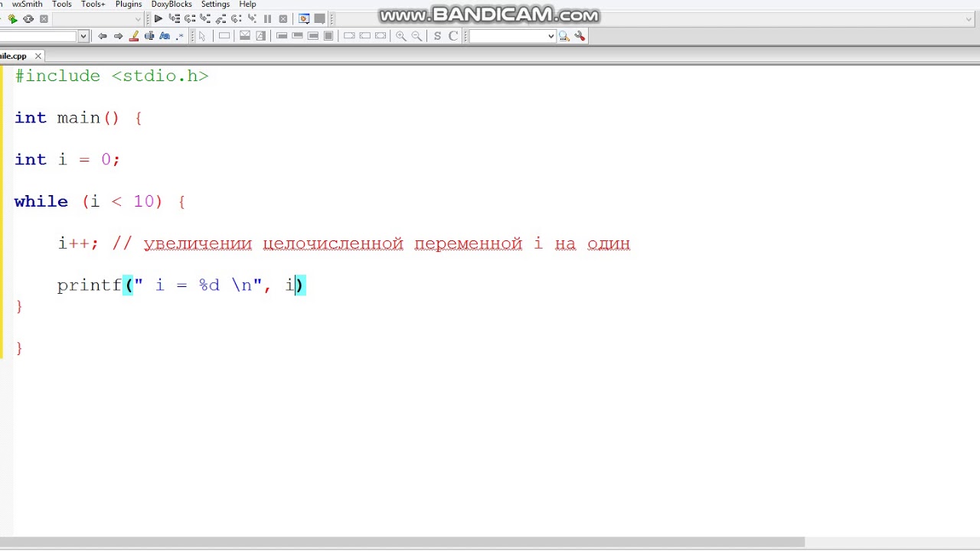Click the Step into debugger icon

pos(205,18)
